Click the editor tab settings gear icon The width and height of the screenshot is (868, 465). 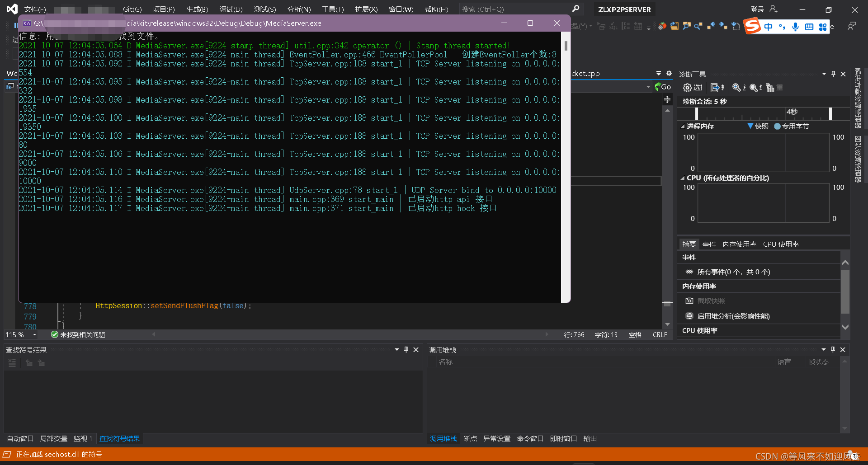point(669,73)
